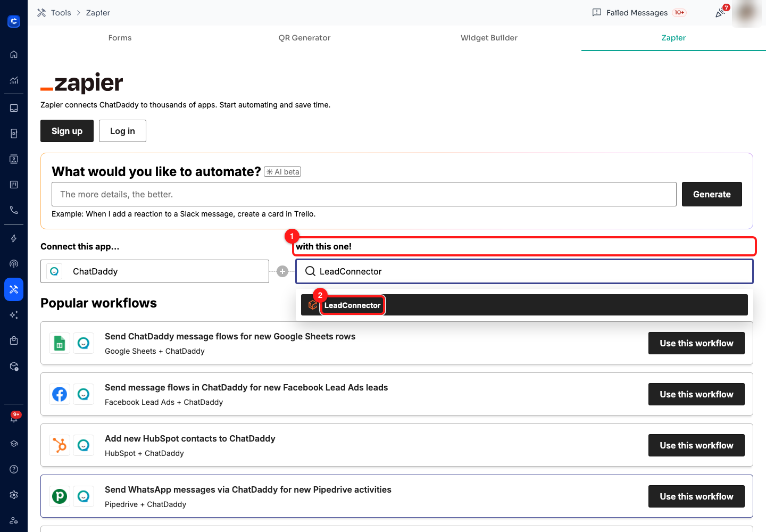
Task: Switch to the Widget Builder tab
Action: pos(489,38)
